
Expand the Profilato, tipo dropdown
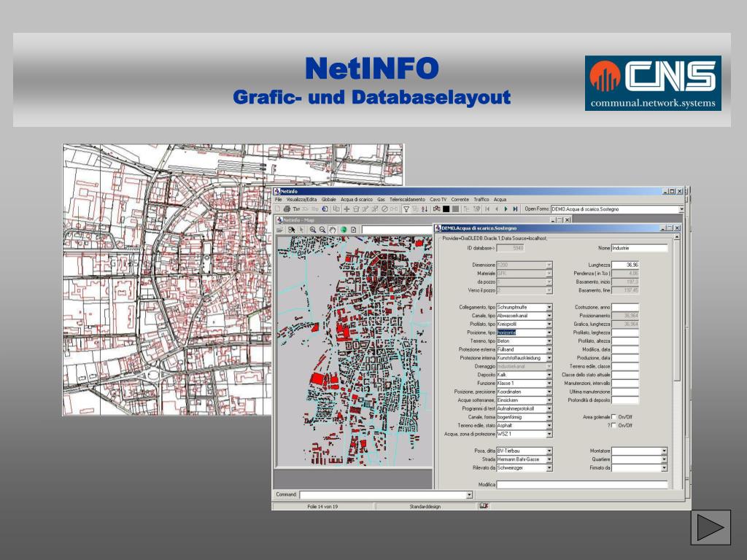(x=549, y=324)
